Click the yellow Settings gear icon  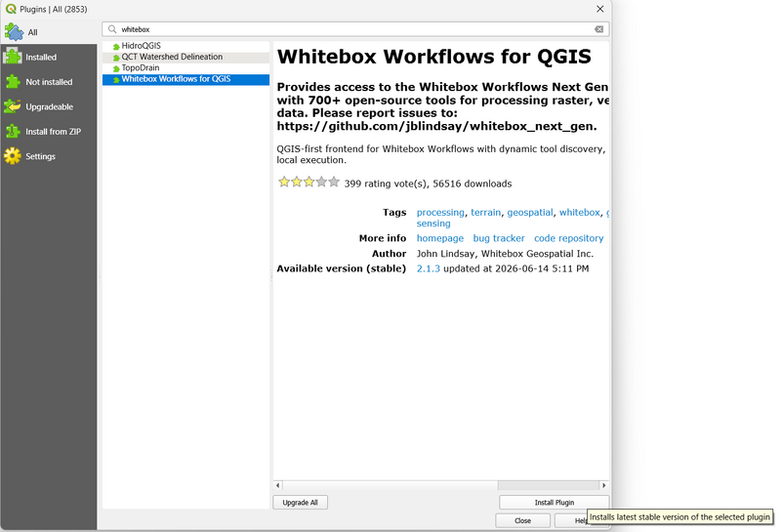pyautogui.click(x=13, y=156)
